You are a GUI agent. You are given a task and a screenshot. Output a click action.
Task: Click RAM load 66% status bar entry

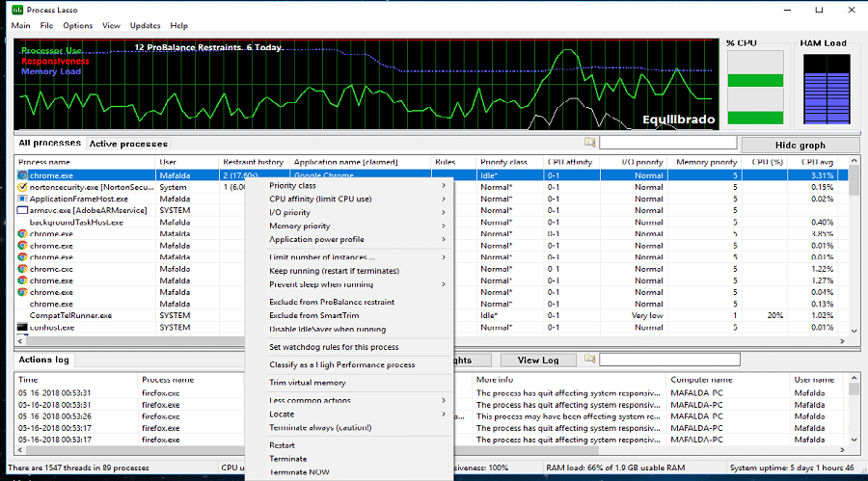615,468
